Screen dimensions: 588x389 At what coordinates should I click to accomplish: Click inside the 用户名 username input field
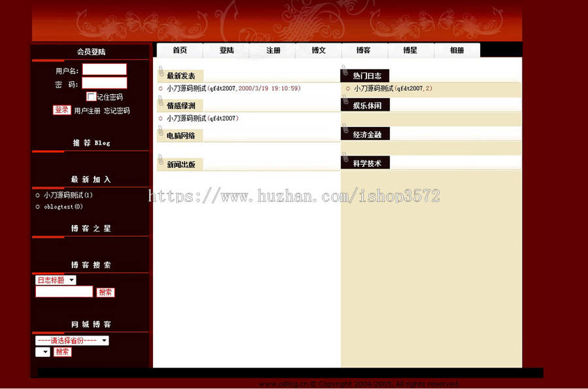pyautogui.click(x=105, y=69)
